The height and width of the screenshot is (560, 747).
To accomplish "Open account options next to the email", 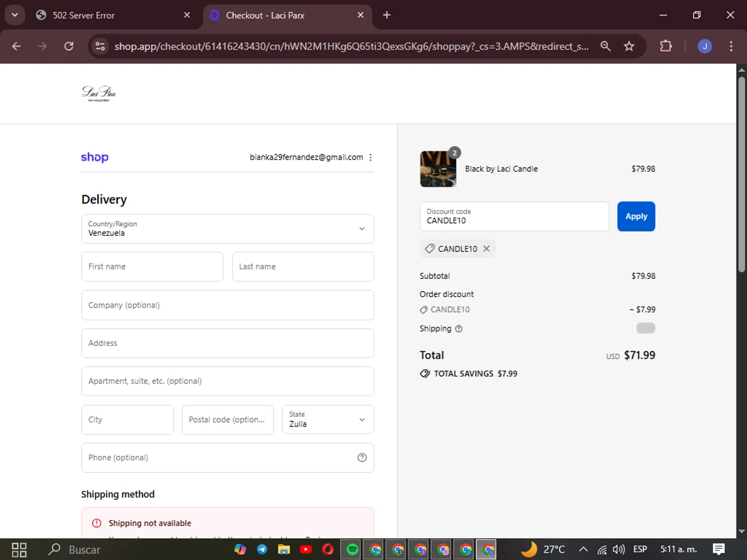I will point(371,157).
